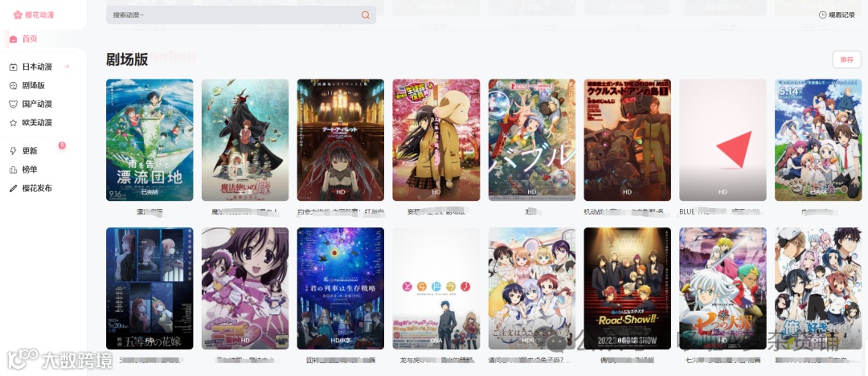The width and height of the screenshot is (868, 376).
Task: Click the title beginning 约会大作战
Action: coord(341,211)
